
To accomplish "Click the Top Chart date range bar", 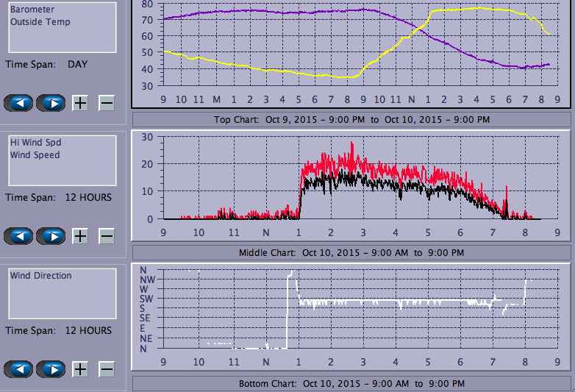I will [x=351, y=119].
